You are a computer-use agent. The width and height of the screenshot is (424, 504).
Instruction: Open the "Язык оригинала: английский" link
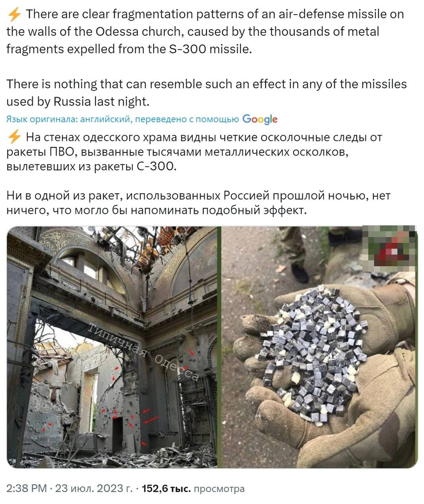70,120
